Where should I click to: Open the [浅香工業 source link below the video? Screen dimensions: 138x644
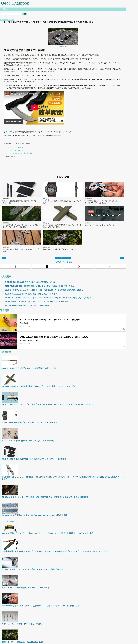(8, 136)
